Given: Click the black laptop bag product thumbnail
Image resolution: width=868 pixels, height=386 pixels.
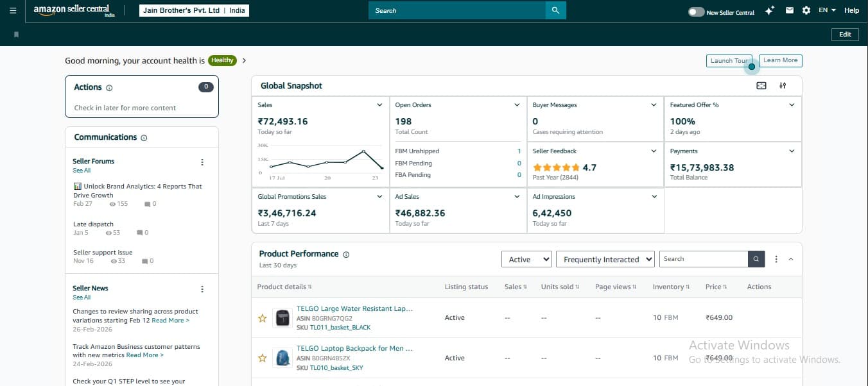Looking at the screenshot, I should point(282,318).
